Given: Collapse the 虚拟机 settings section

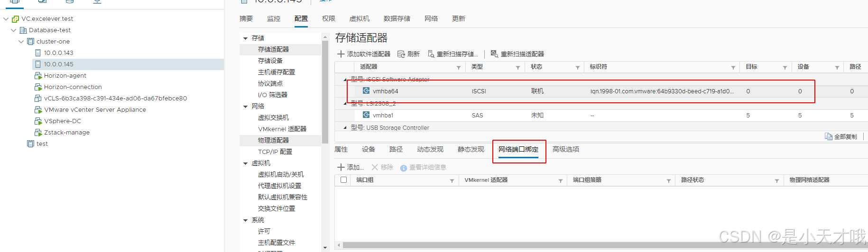Looking at the screenshot, I should tap(246, 163).
